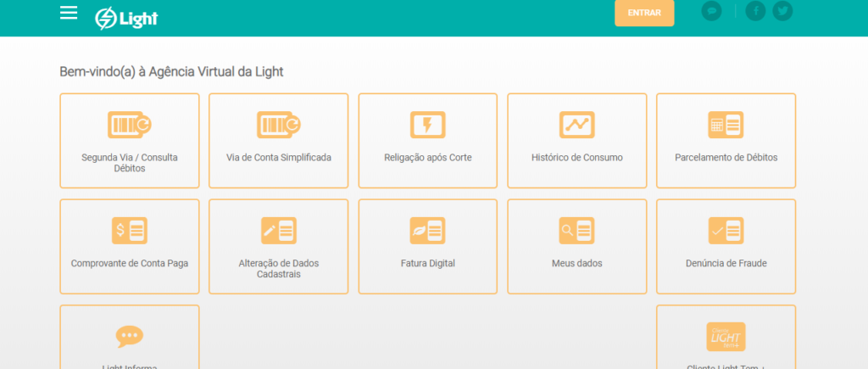This screenshot has width=868, height=369.
Task: Click the Light logo in header
Action: (x=126, y=17)
